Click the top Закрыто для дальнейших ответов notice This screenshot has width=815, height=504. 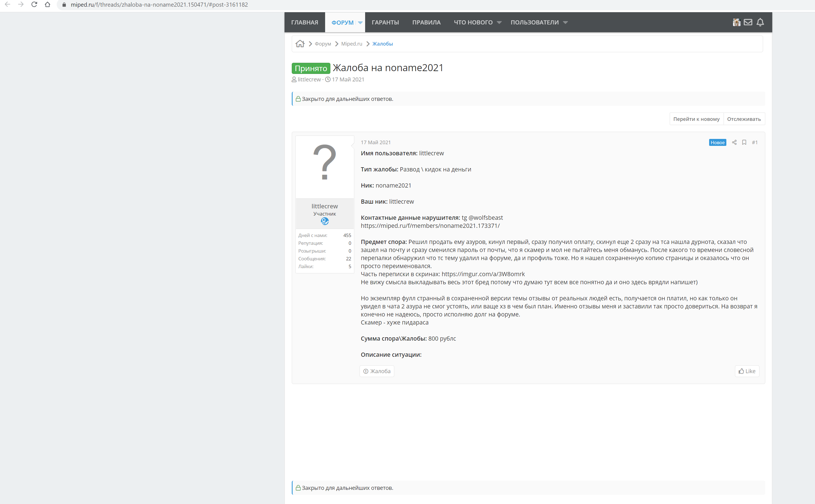[x=528, y=99]
